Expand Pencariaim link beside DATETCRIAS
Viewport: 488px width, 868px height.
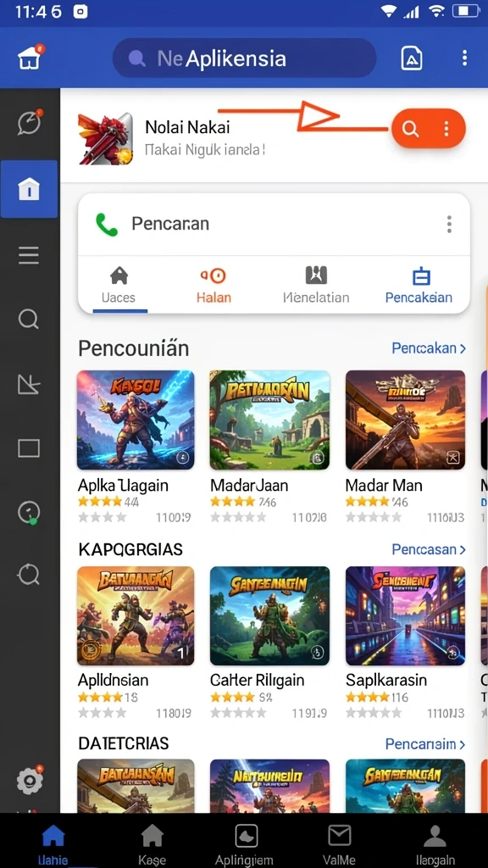click(x=425, y=743)
